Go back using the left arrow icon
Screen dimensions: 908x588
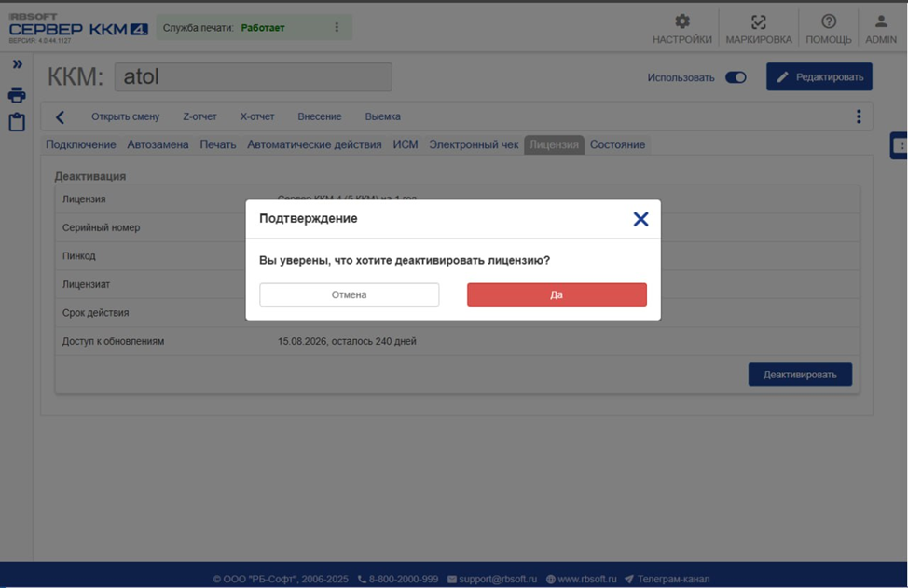[61, 116]
